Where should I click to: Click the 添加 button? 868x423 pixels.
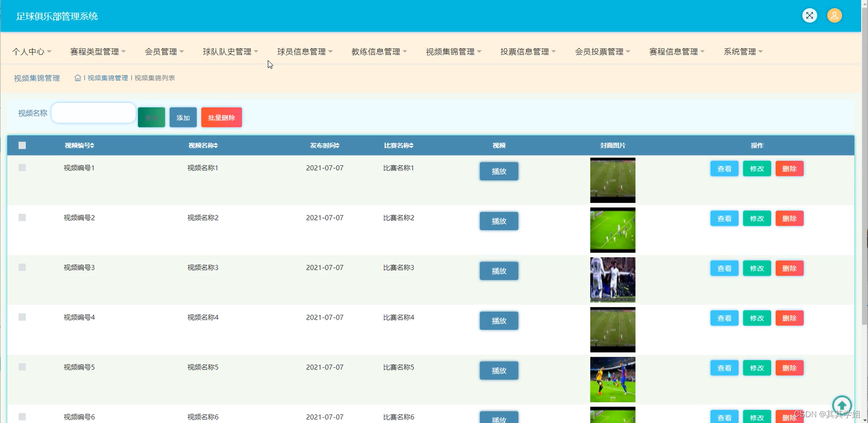pos(183,117)
